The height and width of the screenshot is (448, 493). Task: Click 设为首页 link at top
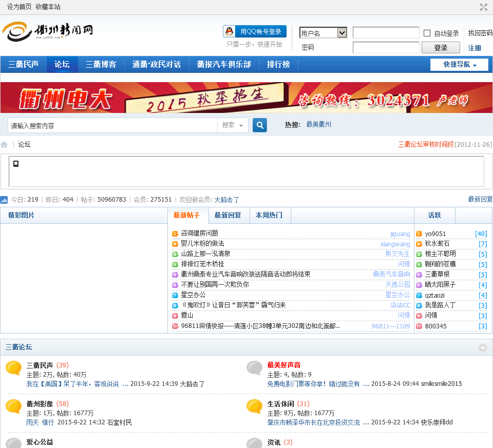pyautogui.click(x=19, y=7)
